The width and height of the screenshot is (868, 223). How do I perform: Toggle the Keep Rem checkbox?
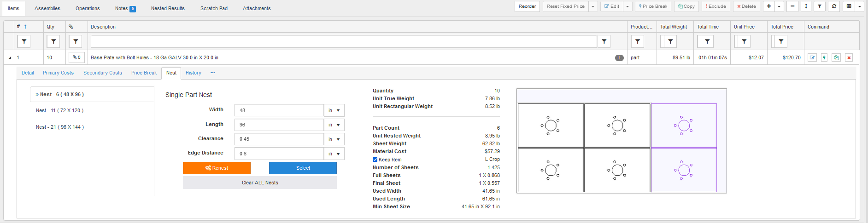[375, 160]
